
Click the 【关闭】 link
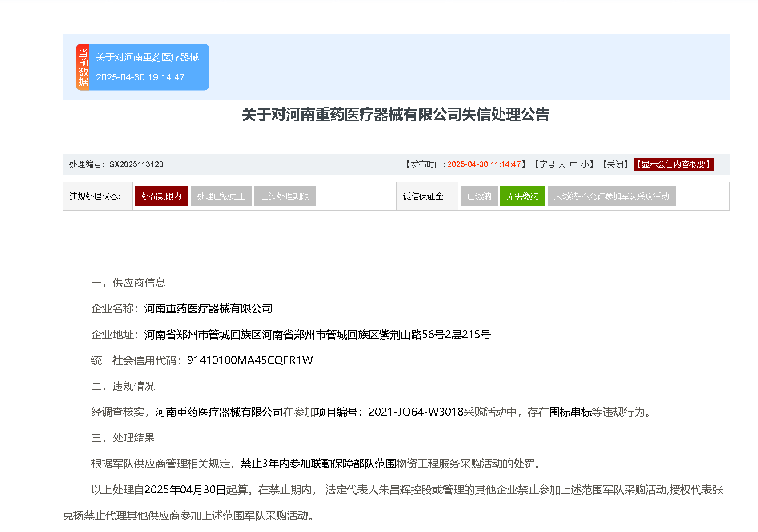click(615, 164)
